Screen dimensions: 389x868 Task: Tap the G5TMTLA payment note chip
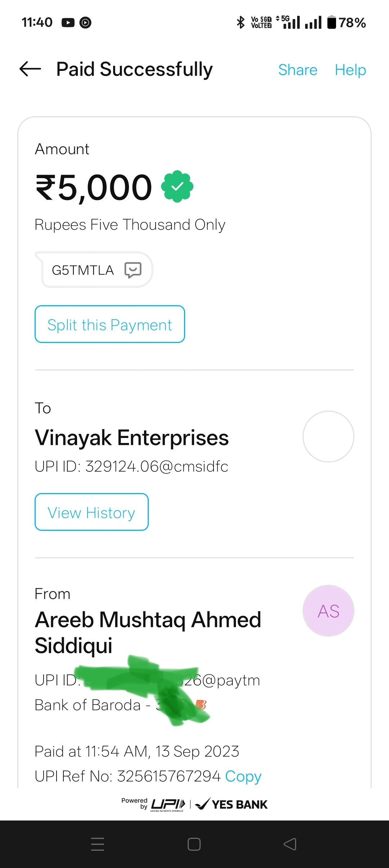click(83, 270)
